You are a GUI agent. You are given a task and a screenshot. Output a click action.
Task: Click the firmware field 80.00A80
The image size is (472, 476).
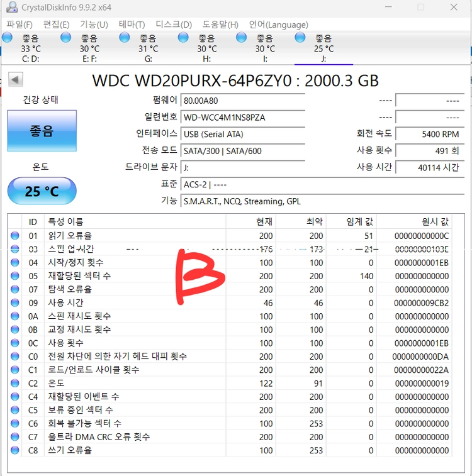[x=243, y=101]
